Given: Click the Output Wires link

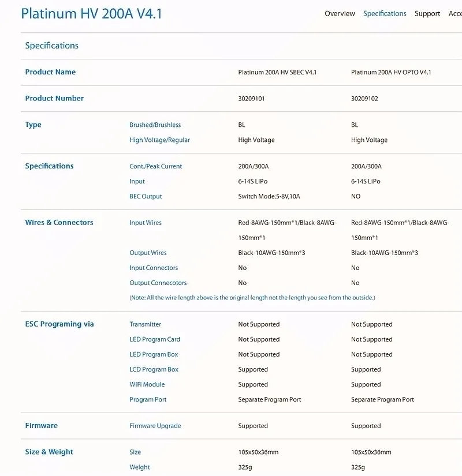Looking at the screenshot, I should (x=147, y=253).
